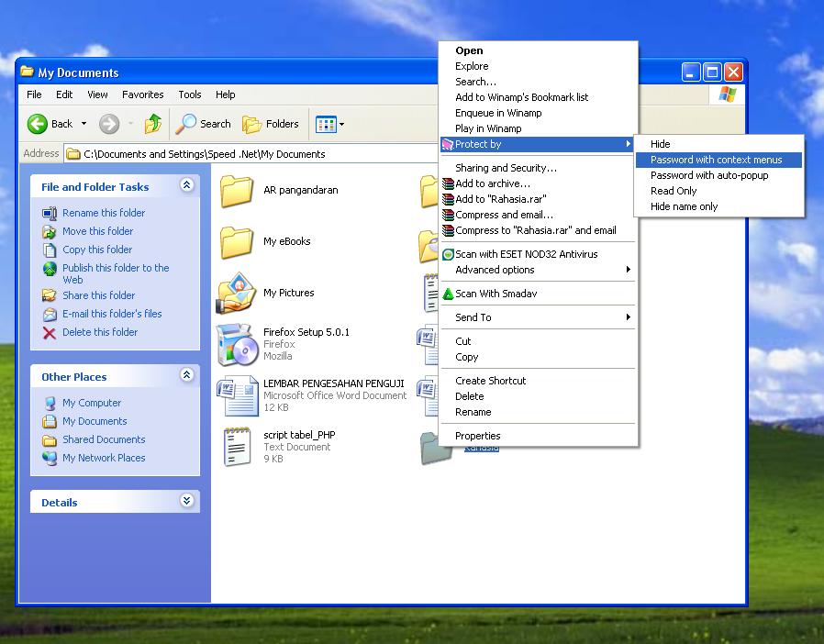Toggle the Folders pane button
This screenshot has height=644, width=824.
(271, 124)
